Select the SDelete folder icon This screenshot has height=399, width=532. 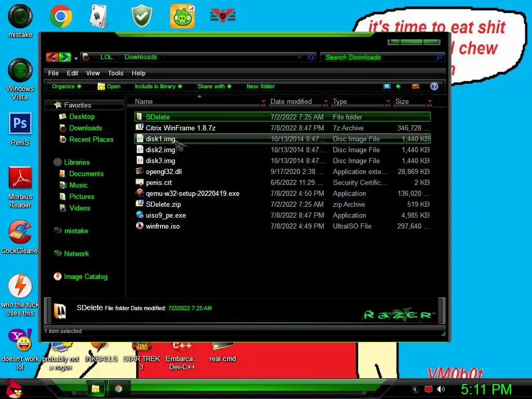point(139,117)
